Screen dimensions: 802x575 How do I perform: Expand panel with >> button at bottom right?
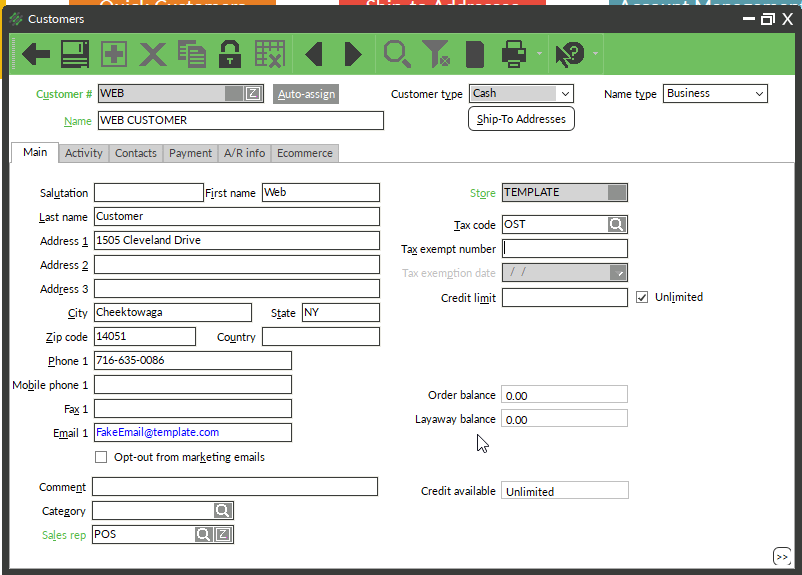click(x=782, y=557)
